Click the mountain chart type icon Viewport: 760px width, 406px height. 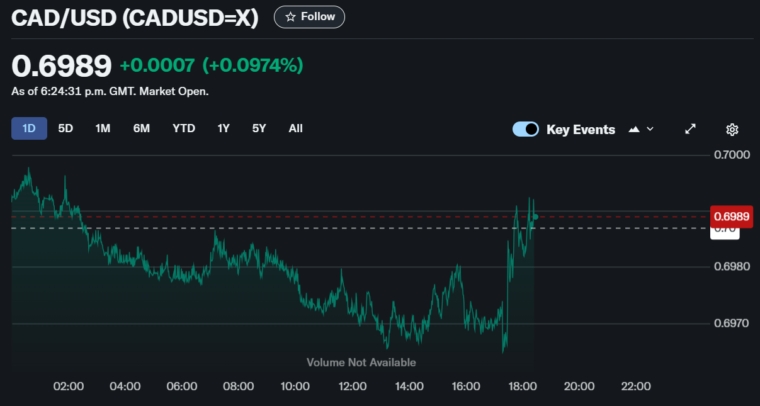coord(635,129)
